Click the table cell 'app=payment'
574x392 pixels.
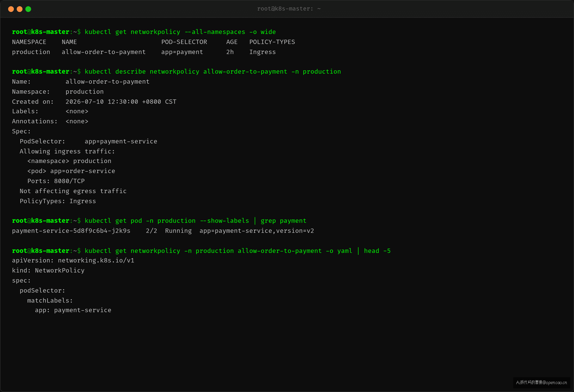pyautogui.click(x=182, y=52)
